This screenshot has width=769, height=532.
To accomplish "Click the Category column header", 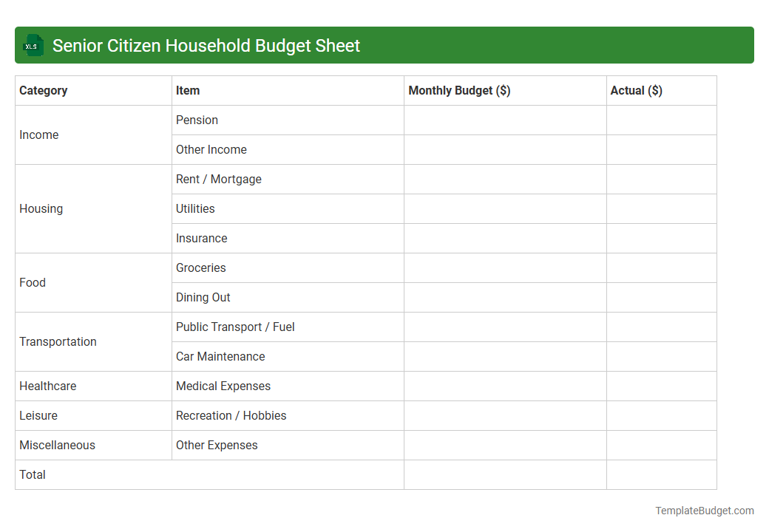I will pos(44,90).
